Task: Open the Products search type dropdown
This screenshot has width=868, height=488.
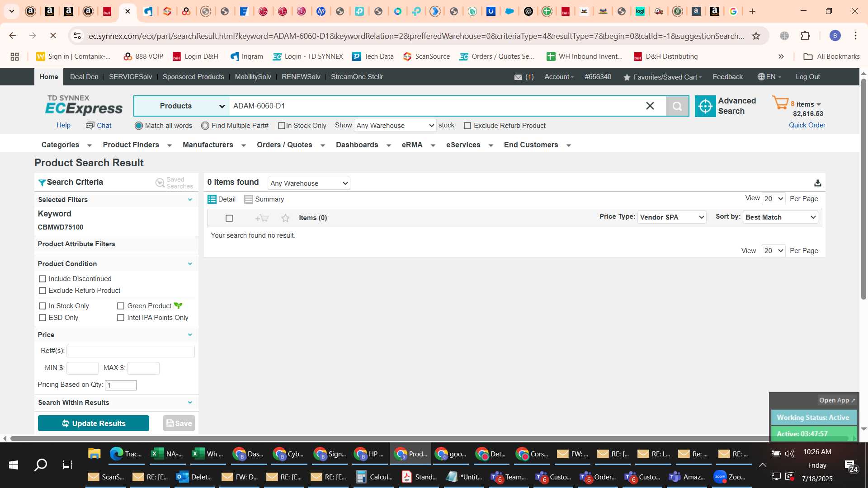Action: [x=182, y=106]
